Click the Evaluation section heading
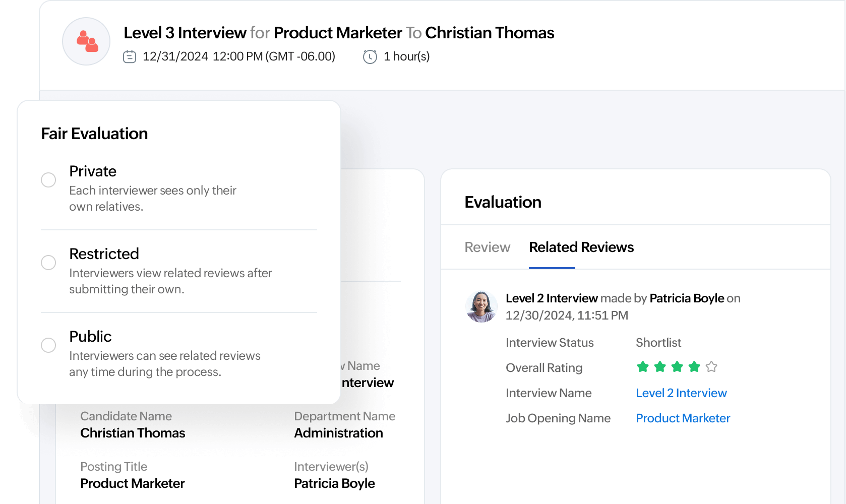Image resolution: width=846 pixels, height=504 pixels. tap(503, 202)
